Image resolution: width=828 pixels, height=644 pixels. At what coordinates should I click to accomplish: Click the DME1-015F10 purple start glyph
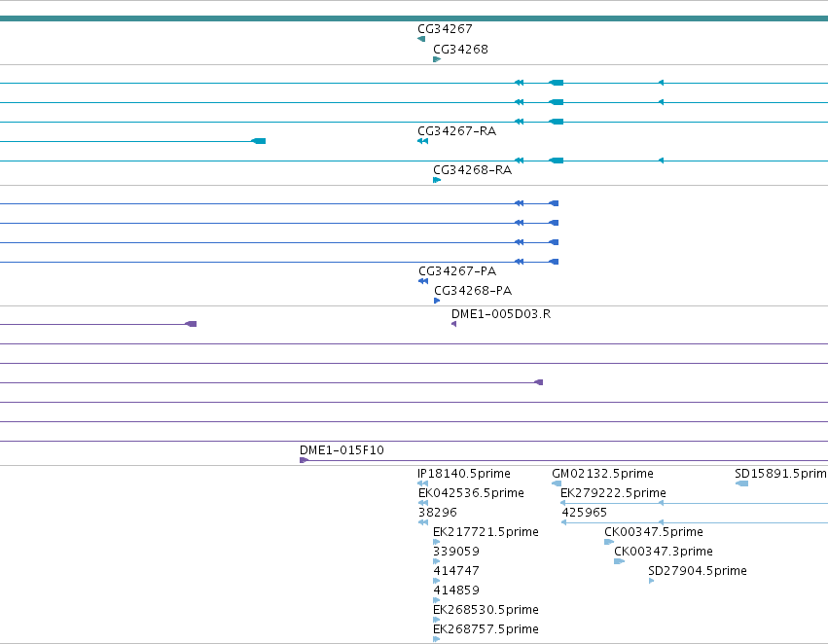304,460
